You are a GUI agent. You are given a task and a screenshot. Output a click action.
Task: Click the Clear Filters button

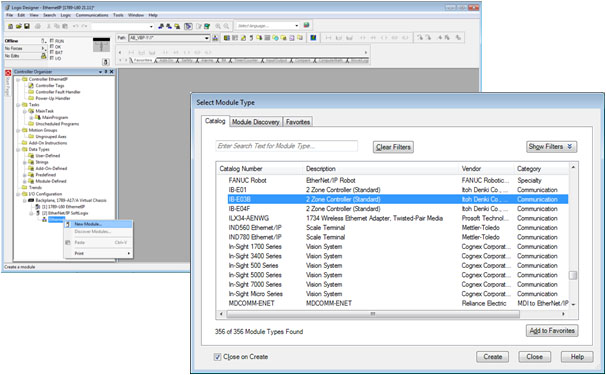[393, 147]
